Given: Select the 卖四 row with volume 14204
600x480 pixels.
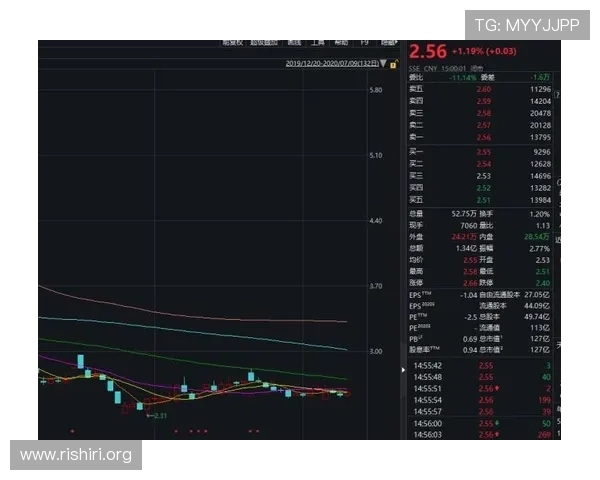Looking at the screenshot, I should [x=480, y=101].
